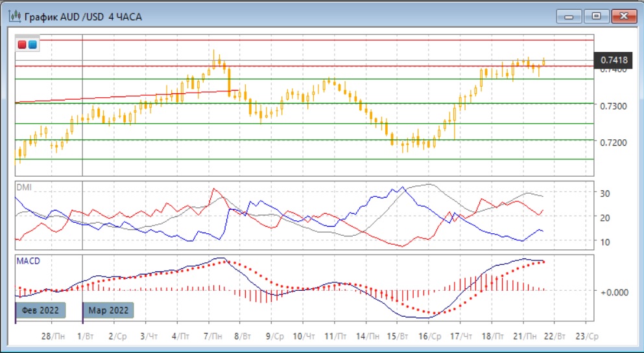
Task: Click the MACD indicator label
Action: click(x=29, y=261)
